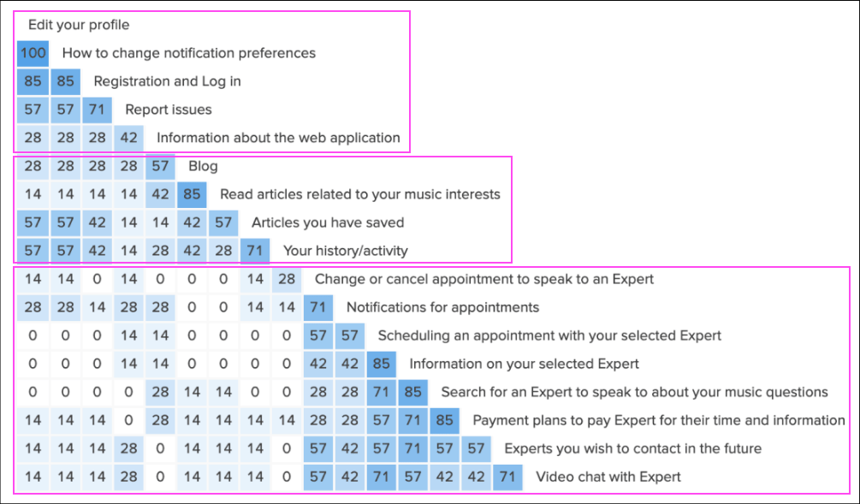Screen dimensions: 860x504
Task: Click the Video chat with Expert label
Action: [x=608, y=477]
